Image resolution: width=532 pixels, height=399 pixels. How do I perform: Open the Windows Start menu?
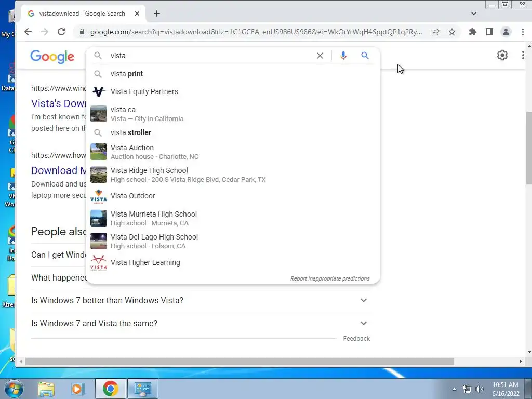(14, 389)
